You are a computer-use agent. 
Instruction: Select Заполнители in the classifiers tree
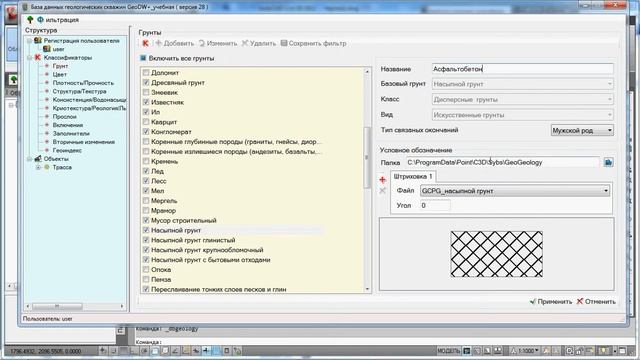pyautogui.click(x=71, y=133)
